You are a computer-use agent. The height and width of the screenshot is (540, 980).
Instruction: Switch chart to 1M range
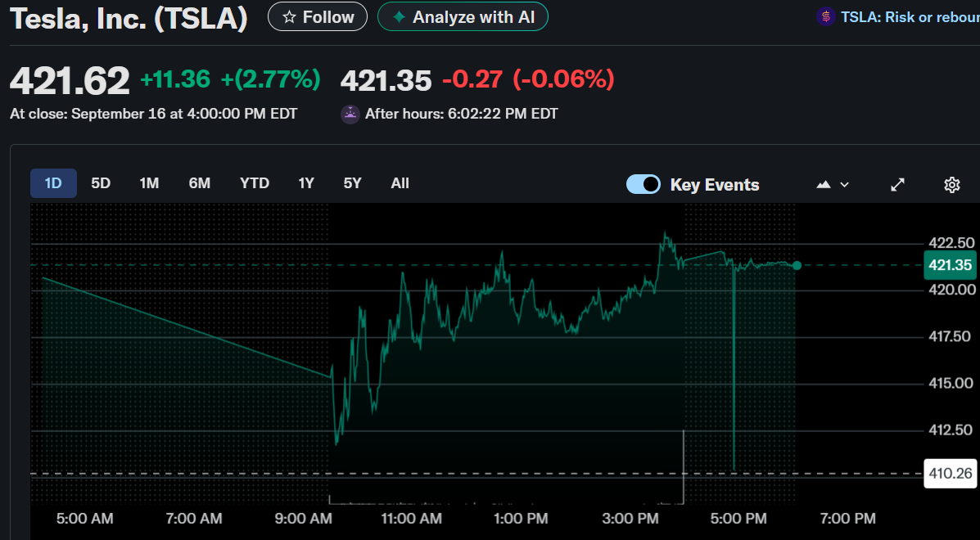[149, 183]
